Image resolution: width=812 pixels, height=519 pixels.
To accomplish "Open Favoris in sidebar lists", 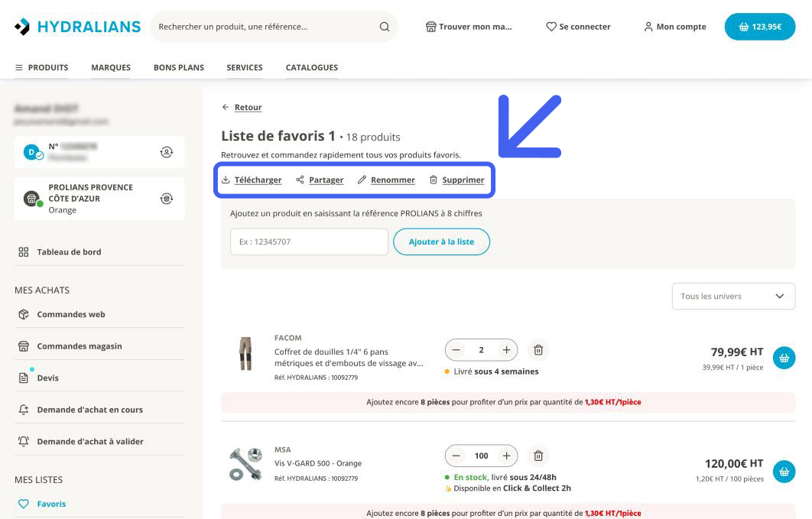I will [99, 504].
